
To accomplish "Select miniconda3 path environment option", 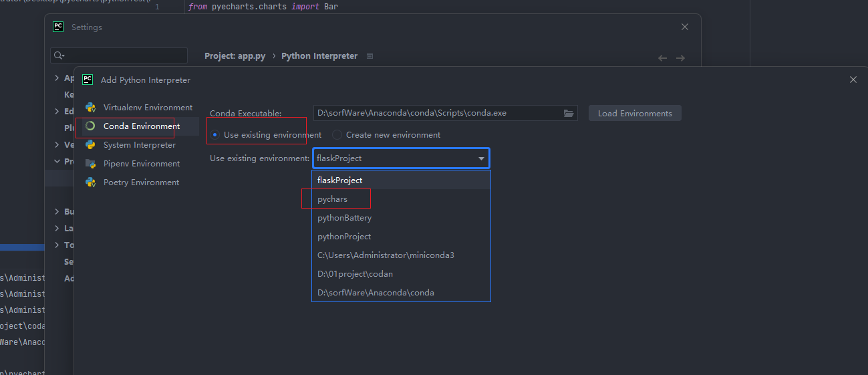I will 401,255.
